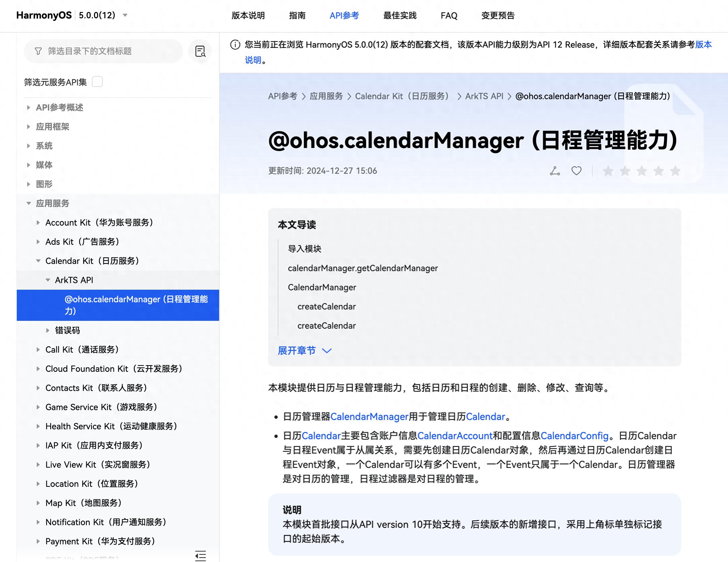728x562 pixels.
Task: Give the article a one-star rating
Action: tap(609, 171)
